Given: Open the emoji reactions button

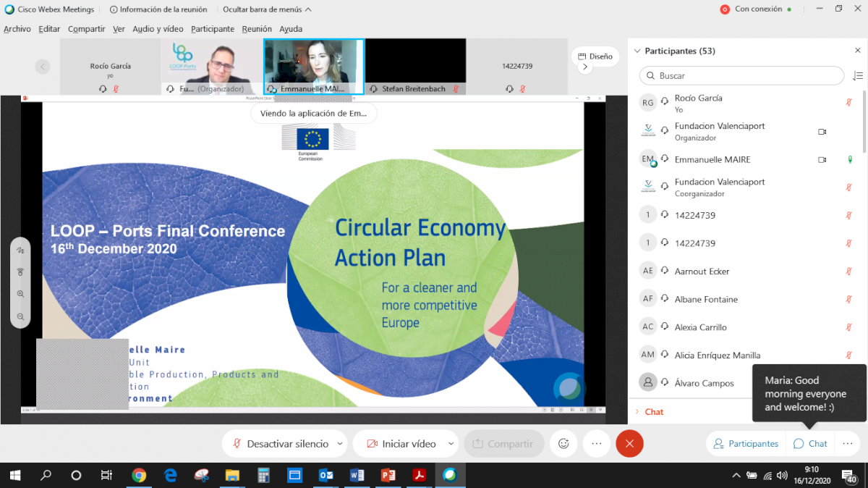Looking at the screenshot, I should click(x=564, y=444).
